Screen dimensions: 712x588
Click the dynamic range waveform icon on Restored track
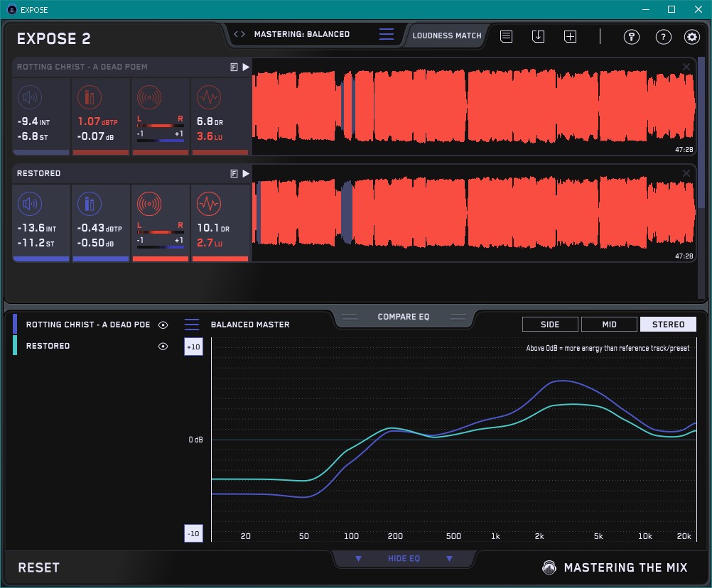coord(208,205)
